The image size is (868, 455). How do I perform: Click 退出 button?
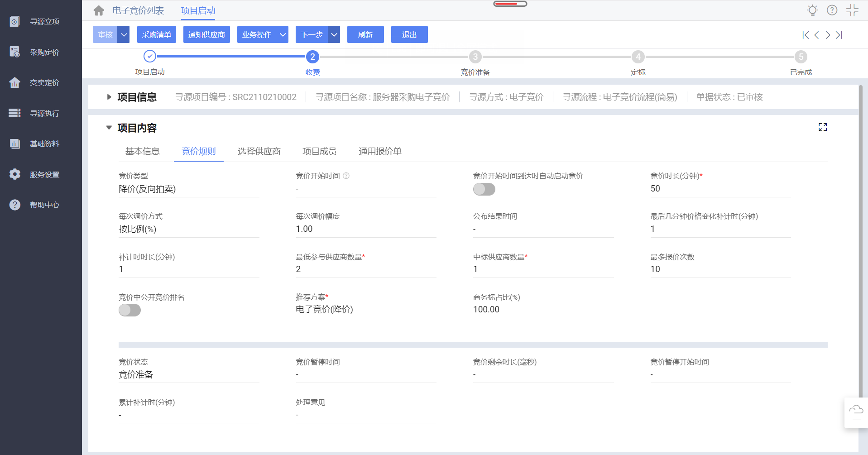[x=409, y=34]
